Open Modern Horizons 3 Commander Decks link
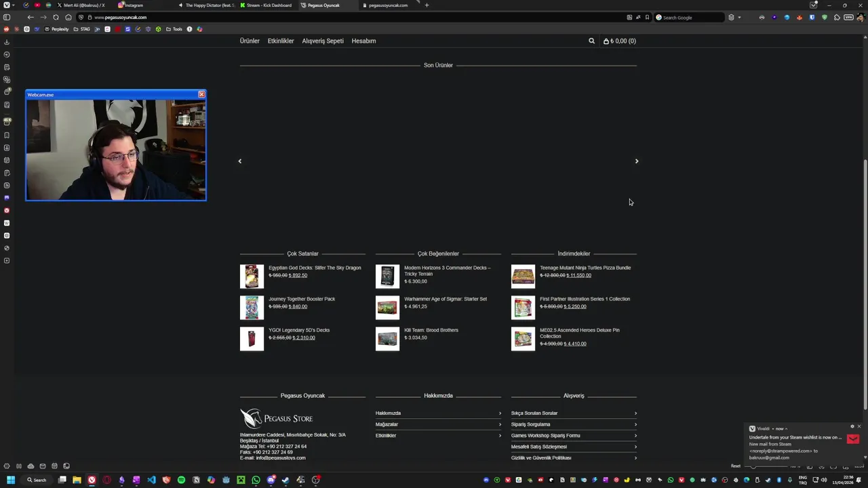868x488 pixels. (x=447, y=270)
